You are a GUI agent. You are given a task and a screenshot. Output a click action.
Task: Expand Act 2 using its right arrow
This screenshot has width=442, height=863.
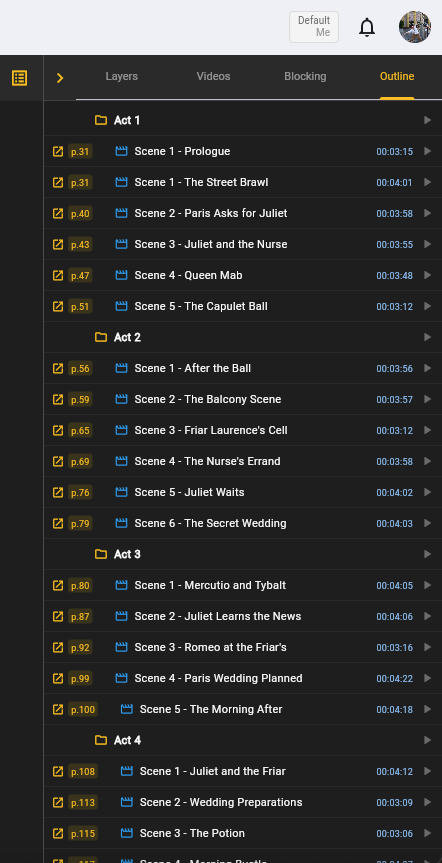427,337
